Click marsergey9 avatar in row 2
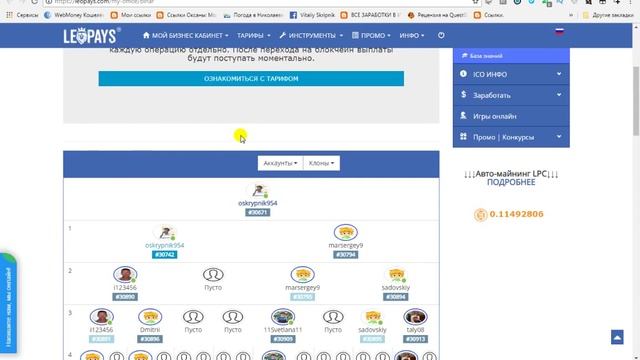Image resolution: width=640 pixels, height=360 pixels. click(302, 275)
